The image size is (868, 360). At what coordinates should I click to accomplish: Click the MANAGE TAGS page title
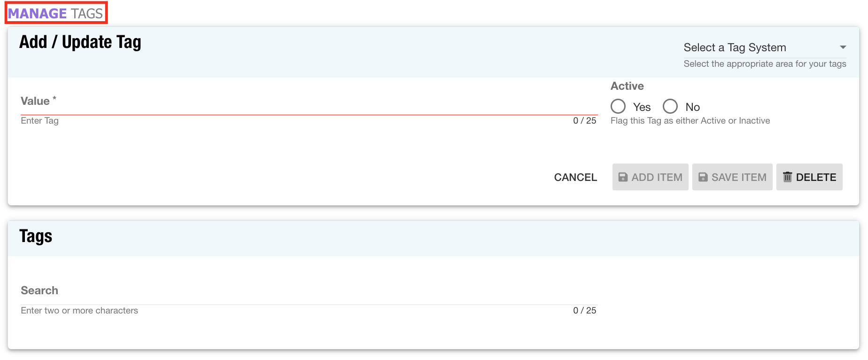55,13
